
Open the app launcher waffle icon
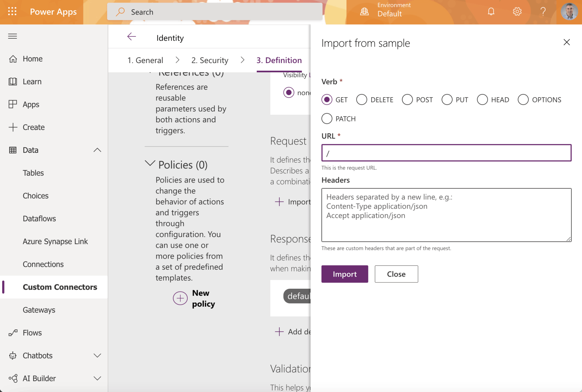(12, 12)
